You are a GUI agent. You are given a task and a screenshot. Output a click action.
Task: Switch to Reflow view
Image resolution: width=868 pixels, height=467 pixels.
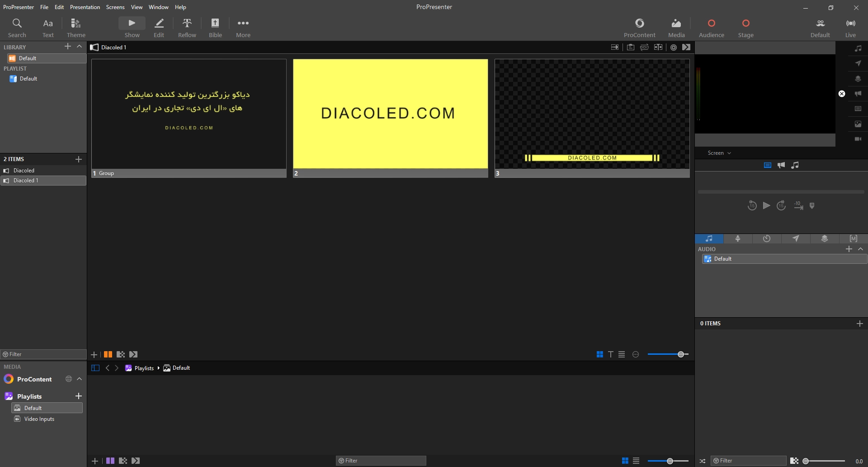187,28
